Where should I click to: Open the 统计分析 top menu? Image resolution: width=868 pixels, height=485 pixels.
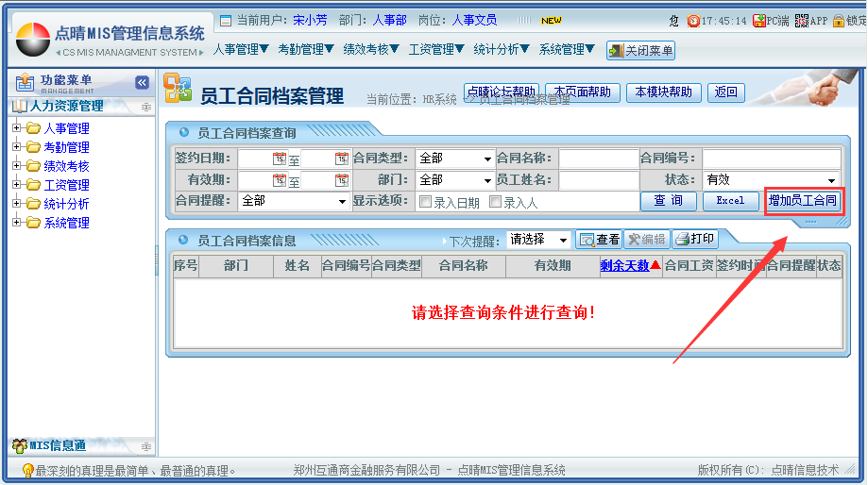502,49
